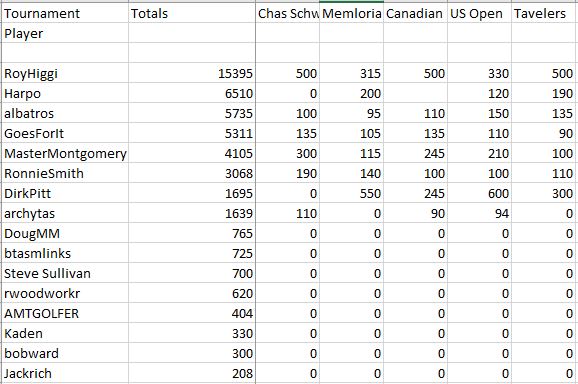578x384 pixels.
Task: Select the US Open header cell
Action: click(480, 14)
